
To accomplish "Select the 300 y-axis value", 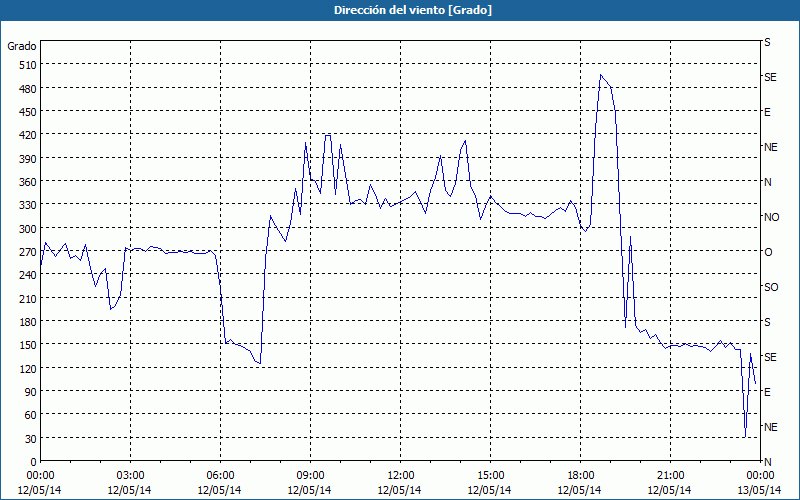I will 29,229.
